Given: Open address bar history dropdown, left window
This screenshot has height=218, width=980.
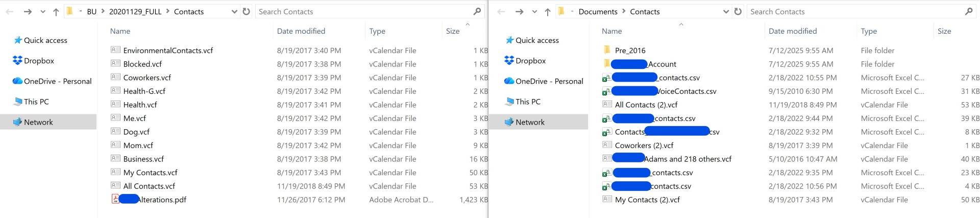Looking at the screenshot, I should 234,12.
